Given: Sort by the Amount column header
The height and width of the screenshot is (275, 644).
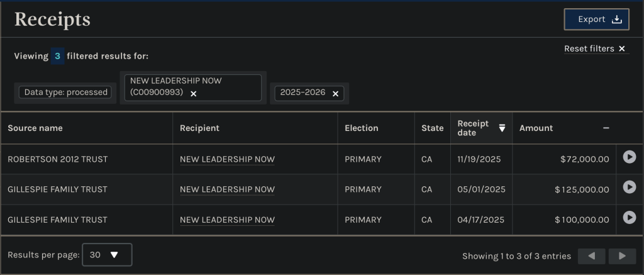Looking at the screenshot, I should tap(536, 128).
